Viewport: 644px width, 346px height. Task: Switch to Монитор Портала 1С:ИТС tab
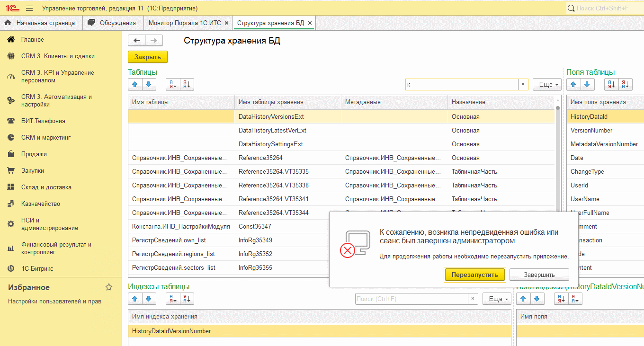(x=185, y=23)
